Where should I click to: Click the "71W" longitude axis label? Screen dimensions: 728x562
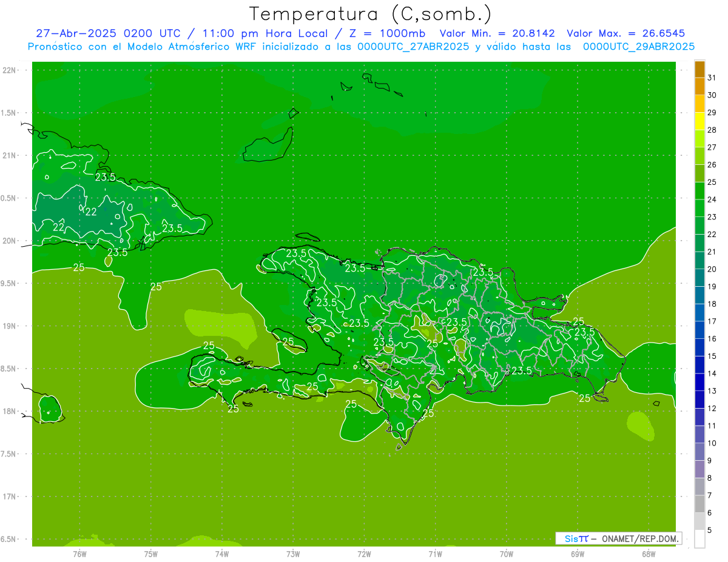pos(435,554)
